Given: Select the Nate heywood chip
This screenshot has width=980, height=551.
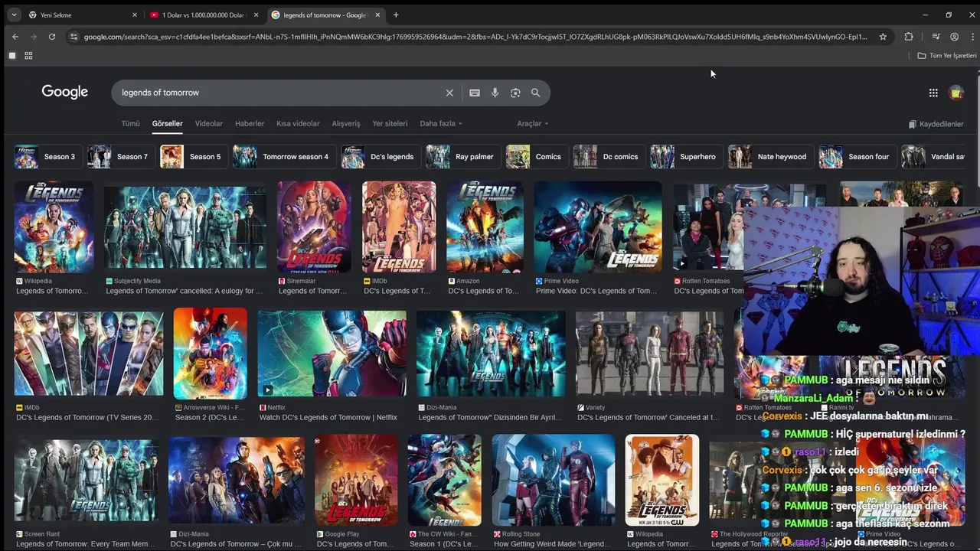Looking at the screenshot, I should (x=770, y=157).
